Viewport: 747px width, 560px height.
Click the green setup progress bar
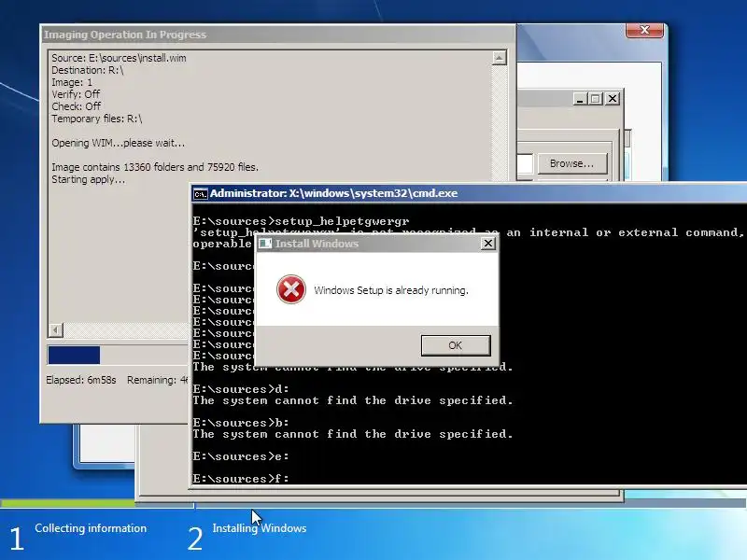(x=67, y=503)
